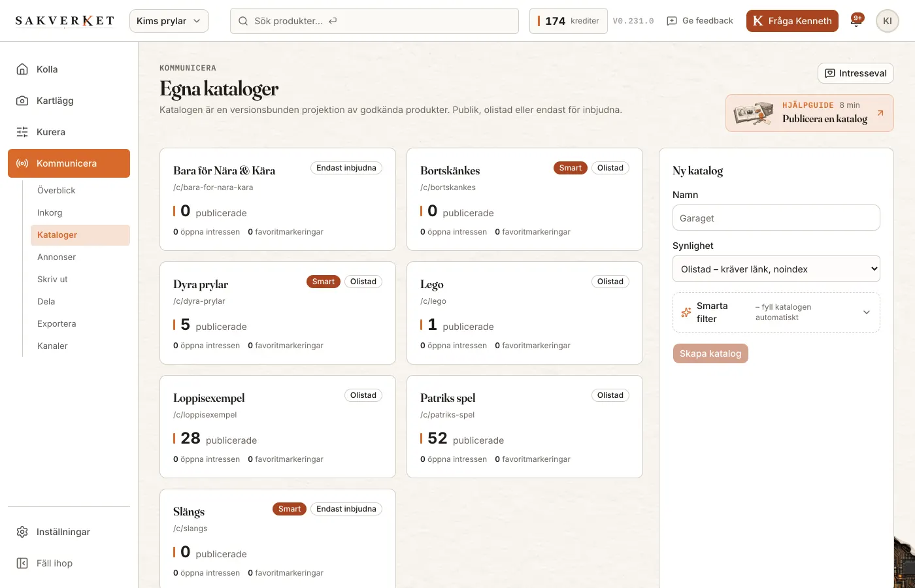Click the Ge feedback icon
915x588 pixels.
672,21
